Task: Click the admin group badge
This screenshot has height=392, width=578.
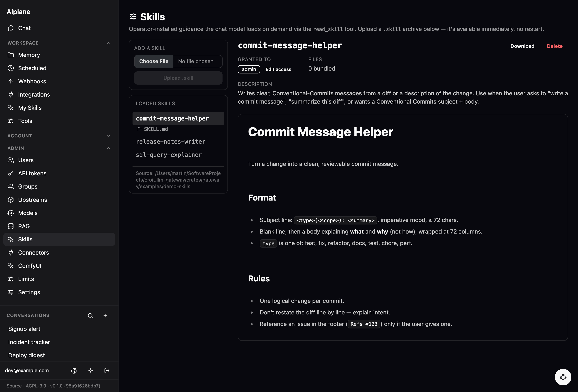Action: pos(249,69)
